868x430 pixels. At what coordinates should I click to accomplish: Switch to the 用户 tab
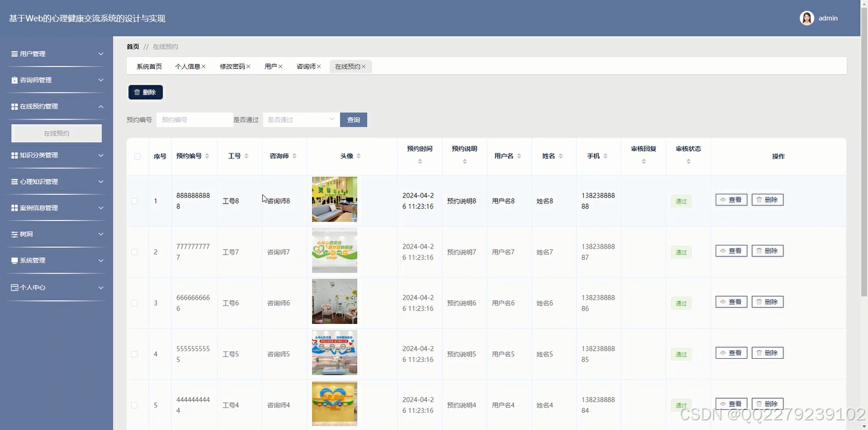[x=271, y=66]
